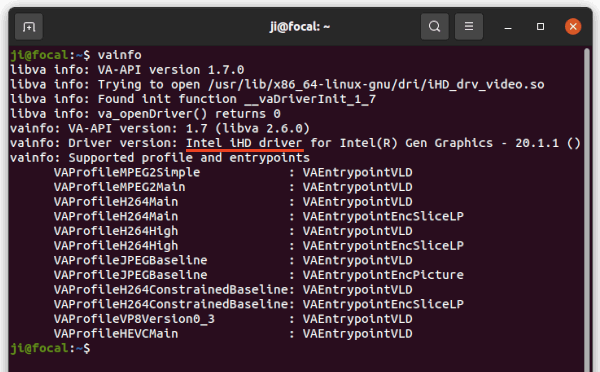
Task: Click the vainfo command text
Action: (119, 55)
